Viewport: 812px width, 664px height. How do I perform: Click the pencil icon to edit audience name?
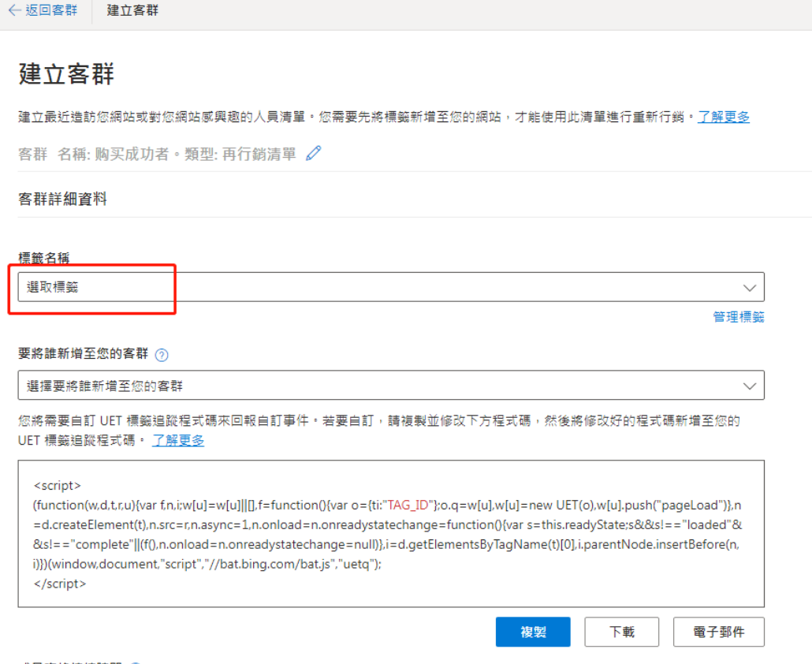tap(313, 153)
